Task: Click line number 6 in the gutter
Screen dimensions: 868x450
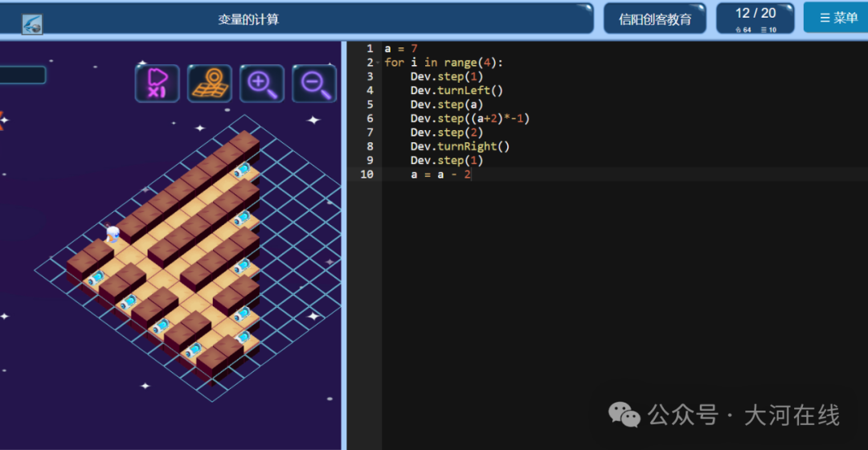Action: 369,118
